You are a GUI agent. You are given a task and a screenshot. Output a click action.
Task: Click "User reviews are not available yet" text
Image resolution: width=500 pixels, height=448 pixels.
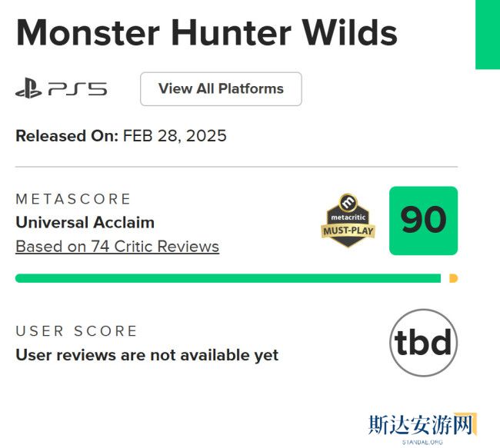coord(147,355)
